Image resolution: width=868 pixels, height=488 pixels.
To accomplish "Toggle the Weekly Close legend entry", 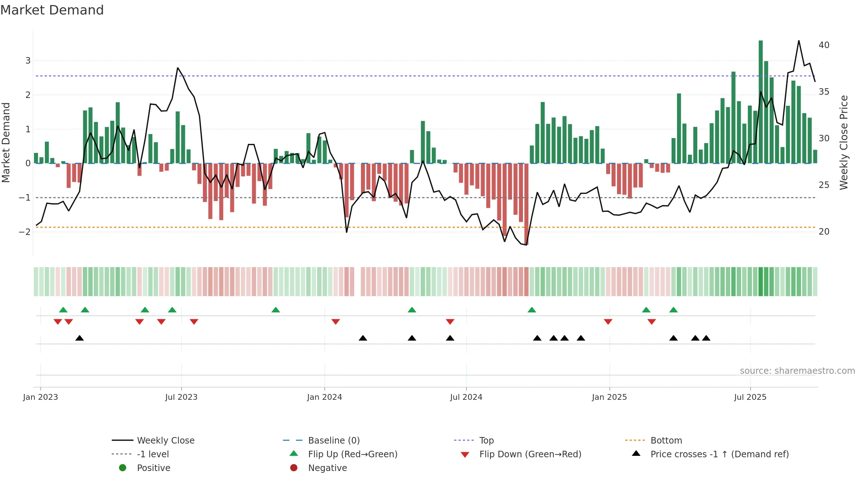I will 153,440.
